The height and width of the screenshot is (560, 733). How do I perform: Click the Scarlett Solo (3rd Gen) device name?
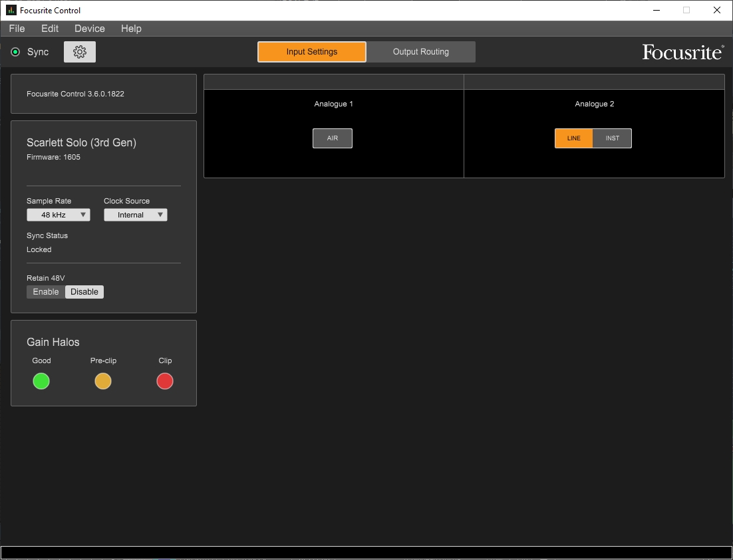[81, 142]
